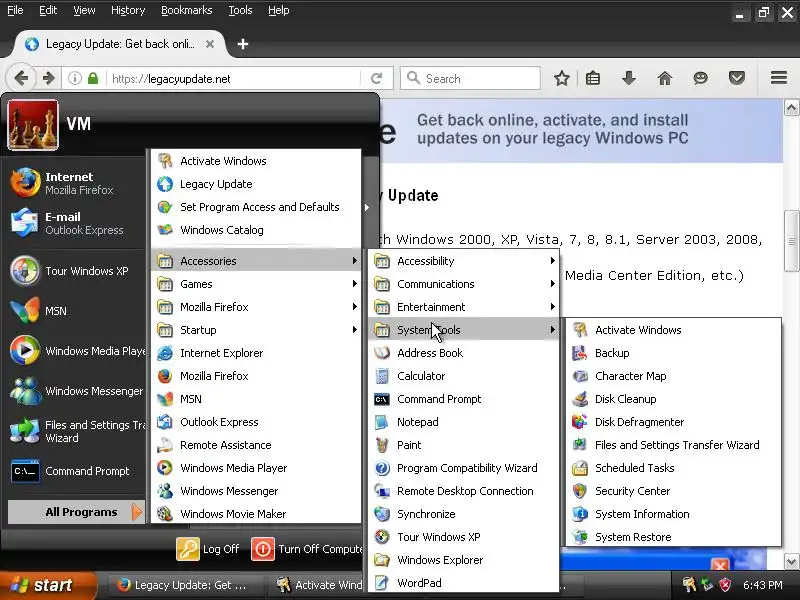
Task: Launch Paint from Accessories
Action: click(464, 445)
